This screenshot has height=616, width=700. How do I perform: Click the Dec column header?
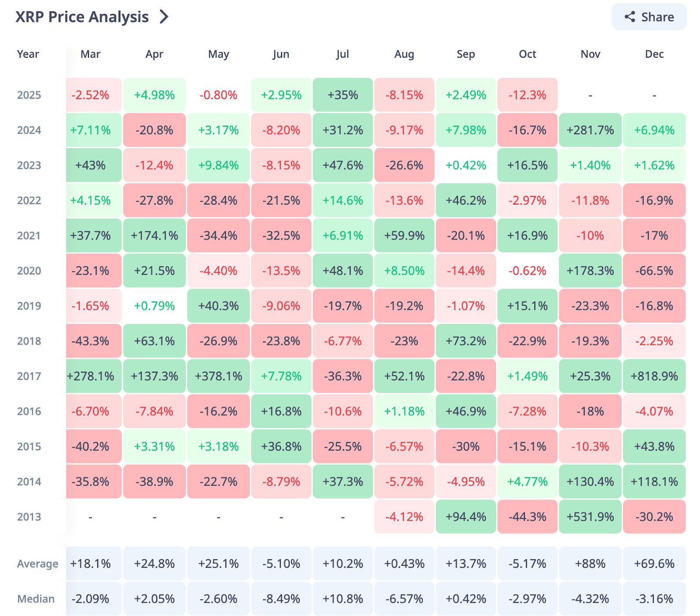tap(654, 54)
